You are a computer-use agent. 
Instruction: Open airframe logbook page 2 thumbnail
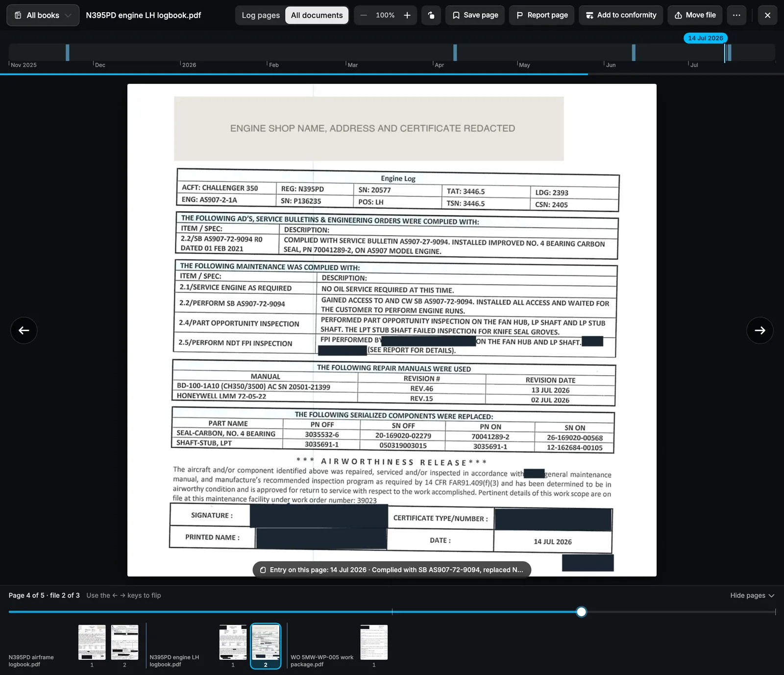[x=124, y=642]
